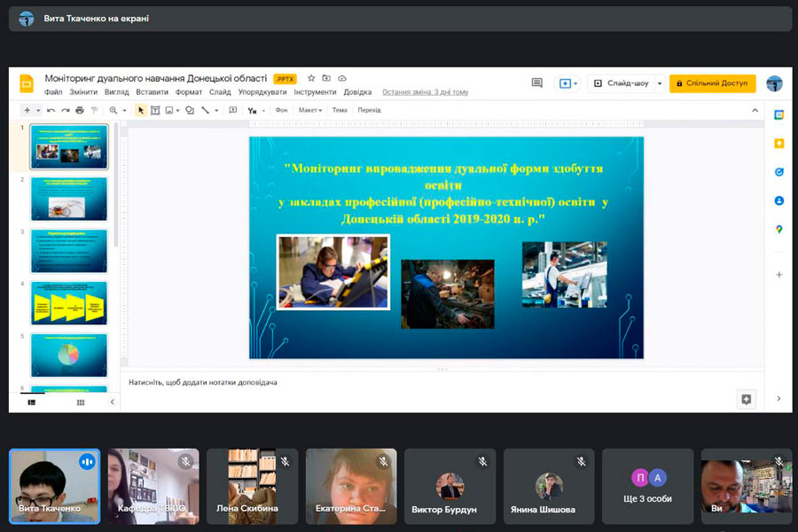Switch to grid view of slides
This screenshot has width=798, height=532.
coord(81,402)
